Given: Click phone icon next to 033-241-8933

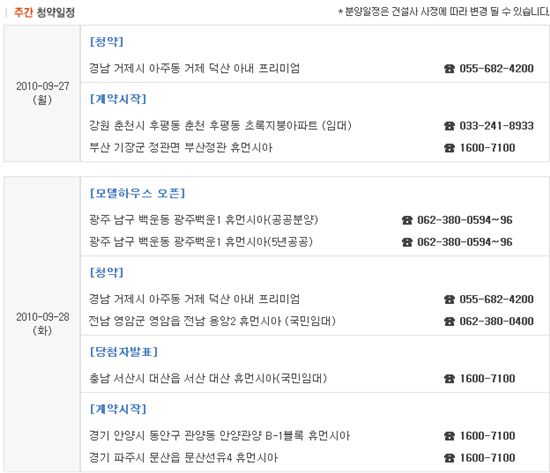Looking at the screenshot, I should tap(449, 126).
